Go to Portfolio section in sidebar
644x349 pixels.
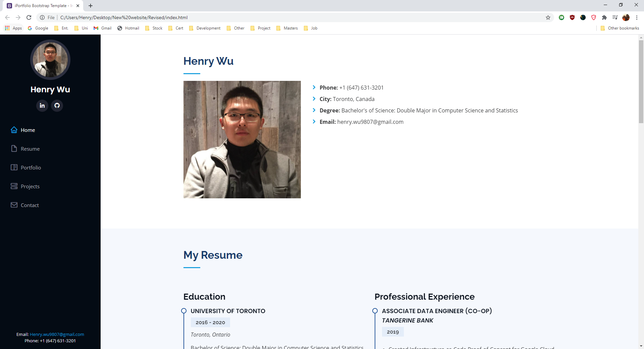coord(31,167)
